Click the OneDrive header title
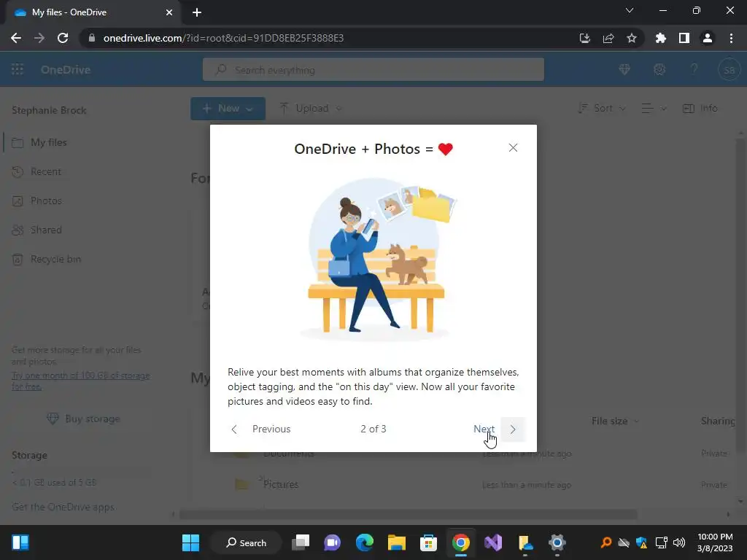Viewport: 747px width, 560px height. (x=66, y=69)
